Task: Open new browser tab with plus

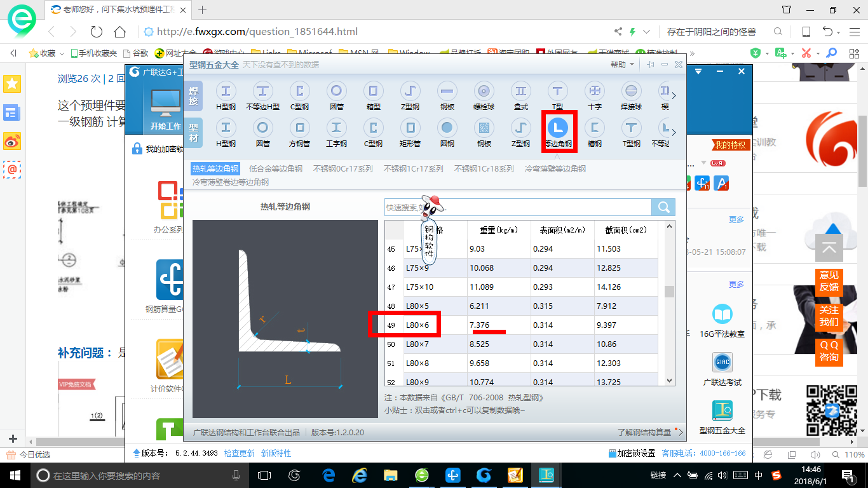Action: [203, 10]
